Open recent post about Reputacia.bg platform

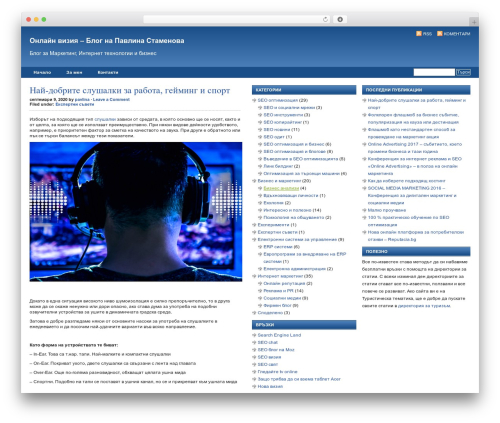point(416,236)
